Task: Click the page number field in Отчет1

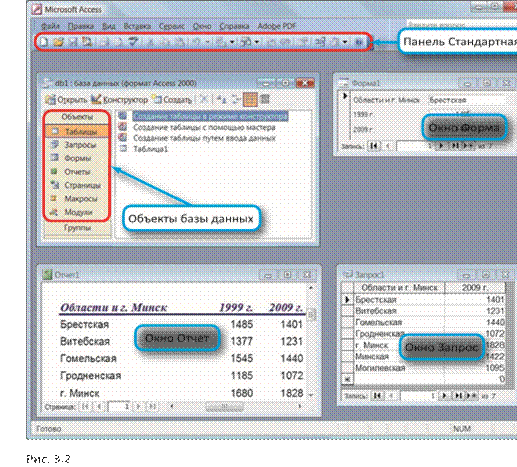Action: 119,406
